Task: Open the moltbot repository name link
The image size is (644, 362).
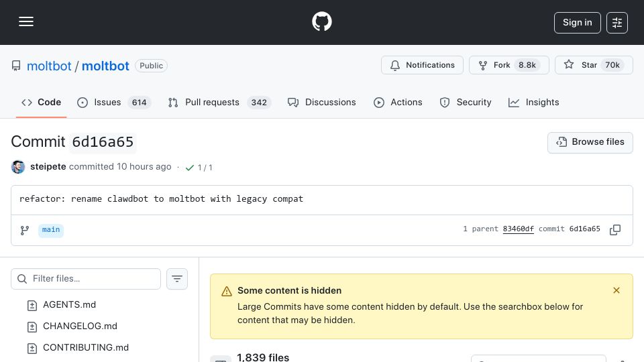Action: point(105,66)
